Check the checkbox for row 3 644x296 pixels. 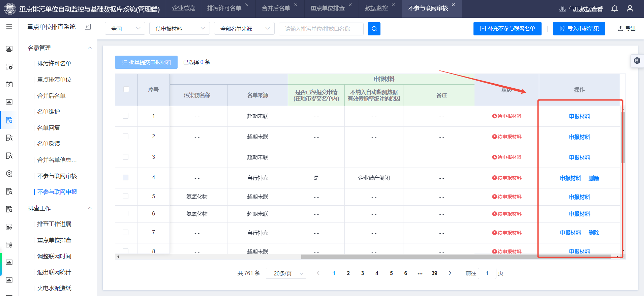click(x=126, y=157)
